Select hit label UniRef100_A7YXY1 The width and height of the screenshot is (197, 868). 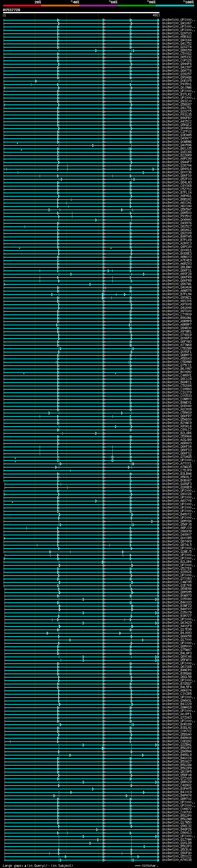(x=177, y=464)
